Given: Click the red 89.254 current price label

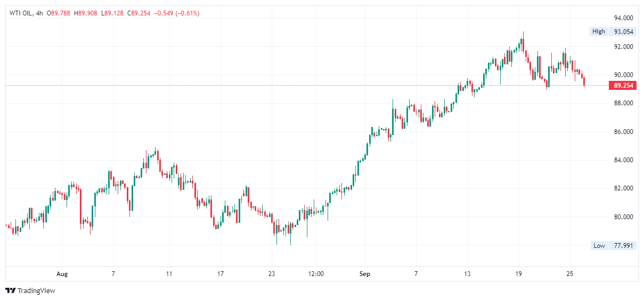Looking at the screenshot, I should point(623,85).
